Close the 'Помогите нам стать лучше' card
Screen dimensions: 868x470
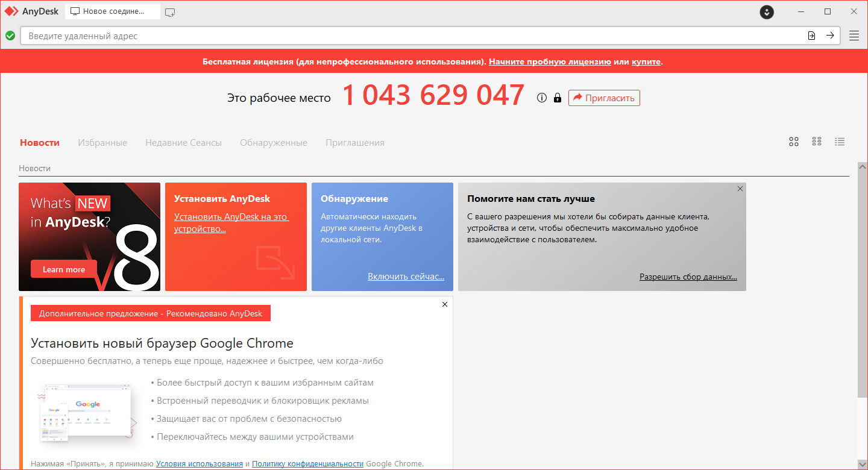click(x=740, y=189)
